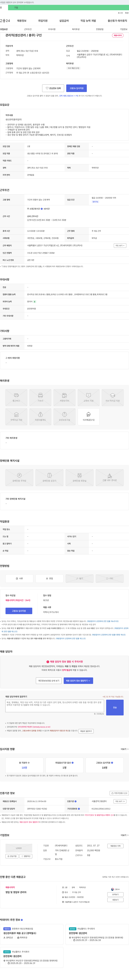Click the 주택자금 지원 icon

click(16, 417)
